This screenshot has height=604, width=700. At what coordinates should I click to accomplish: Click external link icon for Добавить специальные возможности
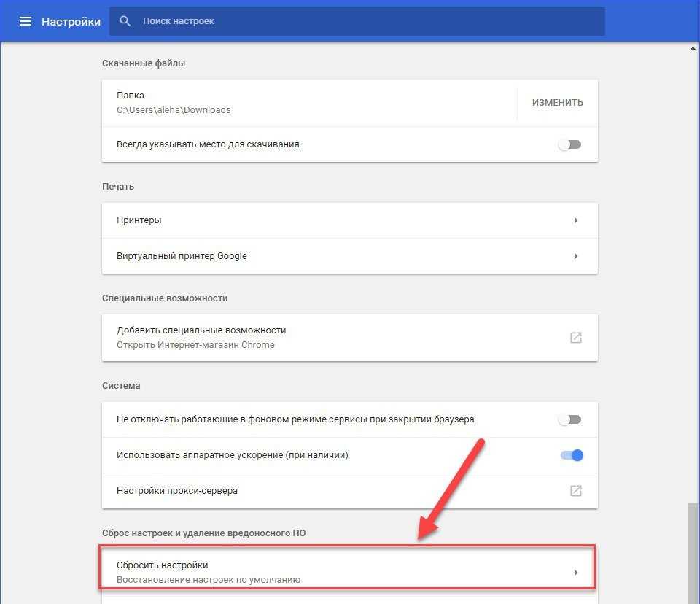click(x=575, y=338)
